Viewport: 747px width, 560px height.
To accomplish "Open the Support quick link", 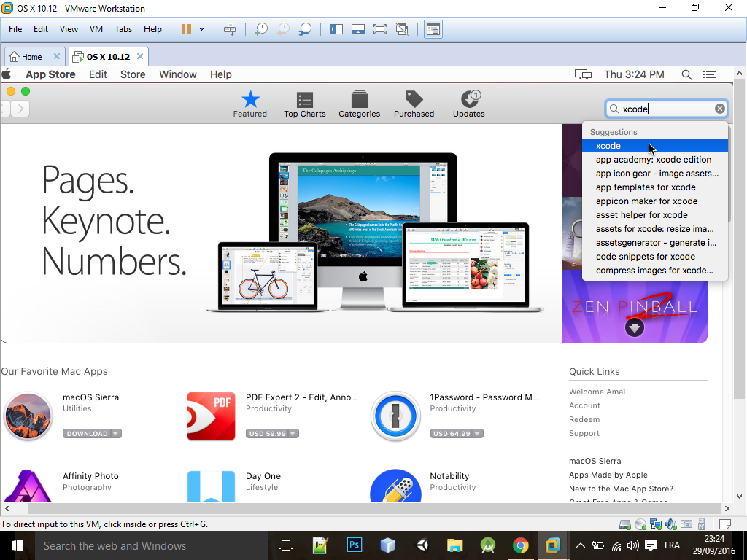I will pyautogui.click(x=584, y=433).
